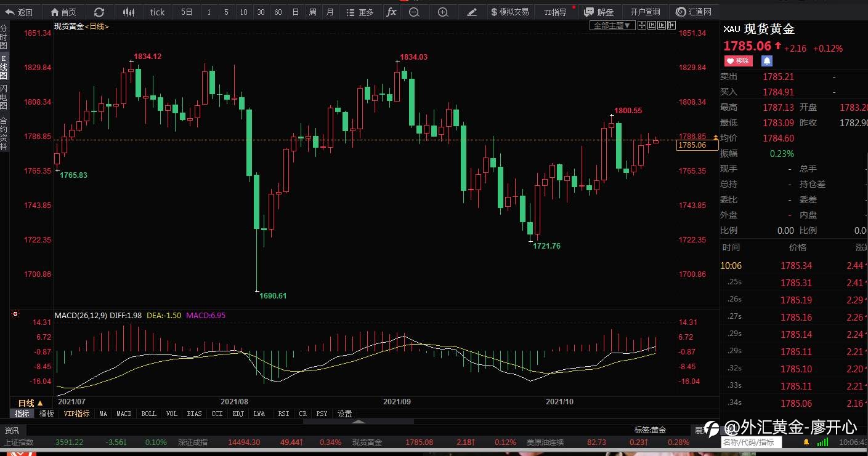
Task: Click the third chart playback layout icon
Action: 662,25
